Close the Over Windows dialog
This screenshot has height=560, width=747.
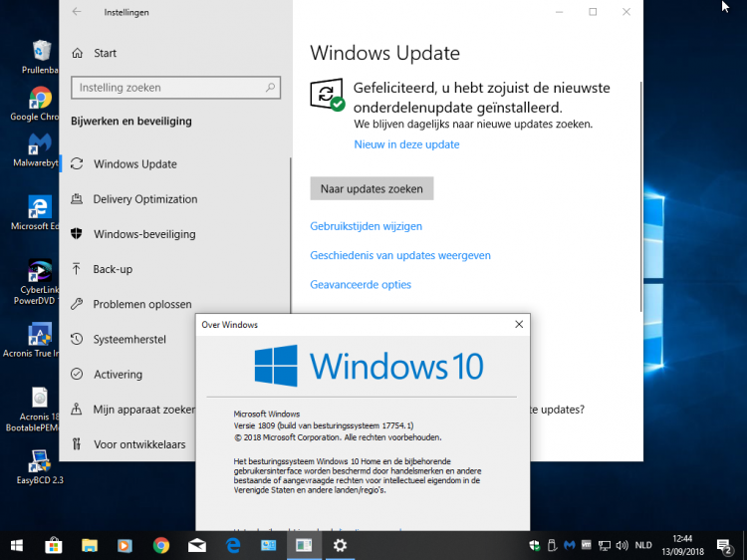[518, 324]
